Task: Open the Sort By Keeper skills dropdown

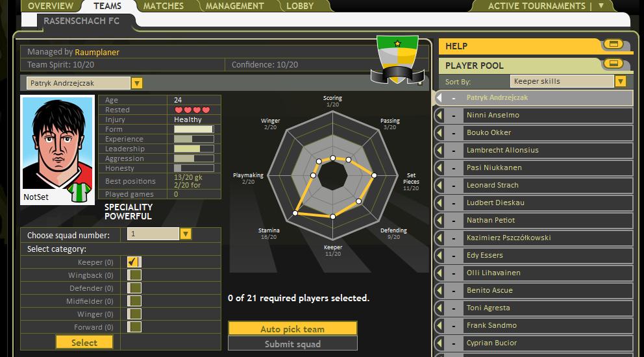Action: pos(621,81)
